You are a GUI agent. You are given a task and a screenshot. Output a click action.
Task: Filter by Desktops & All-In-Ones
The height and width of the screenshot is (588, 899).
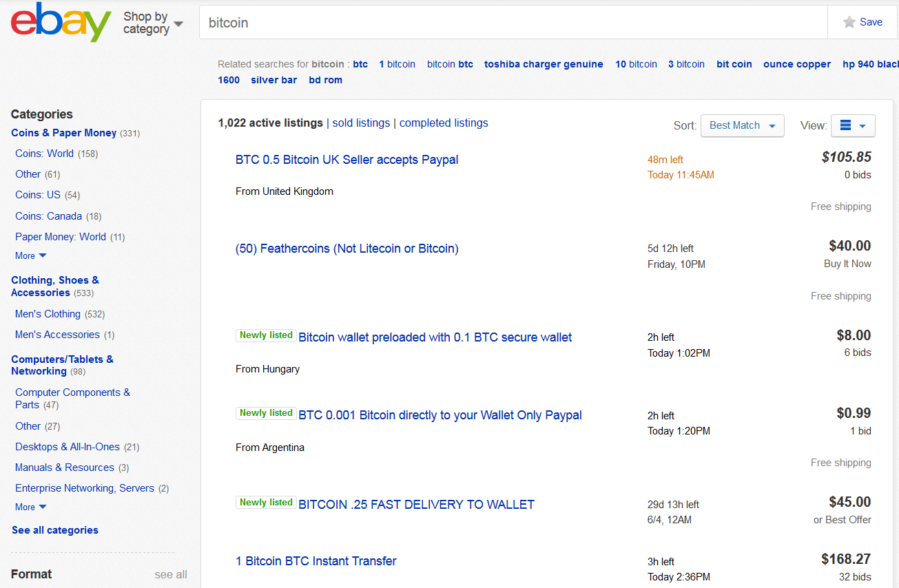[68, 447]
